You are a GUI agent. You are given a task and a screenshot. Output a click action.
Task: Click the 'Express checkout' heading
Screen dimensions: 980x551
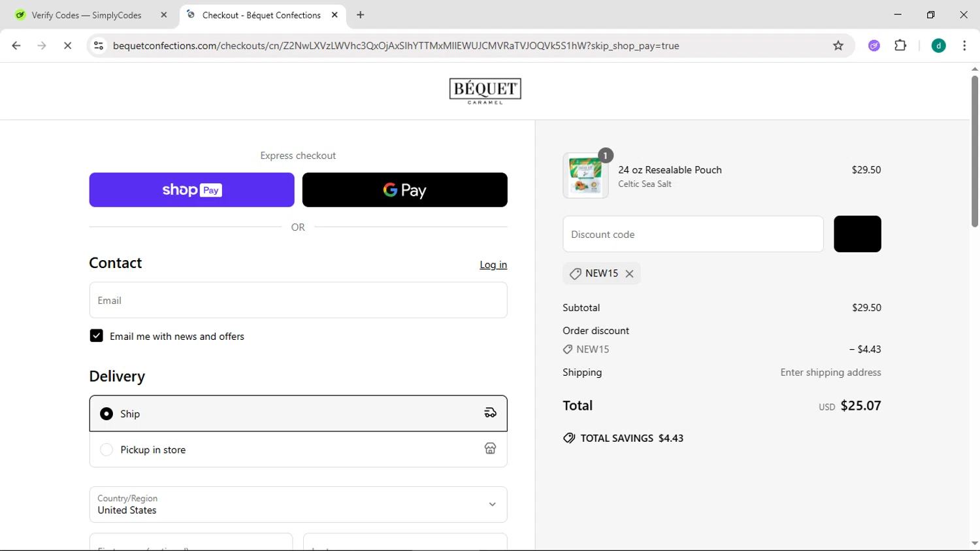click(x=298, y=156)
